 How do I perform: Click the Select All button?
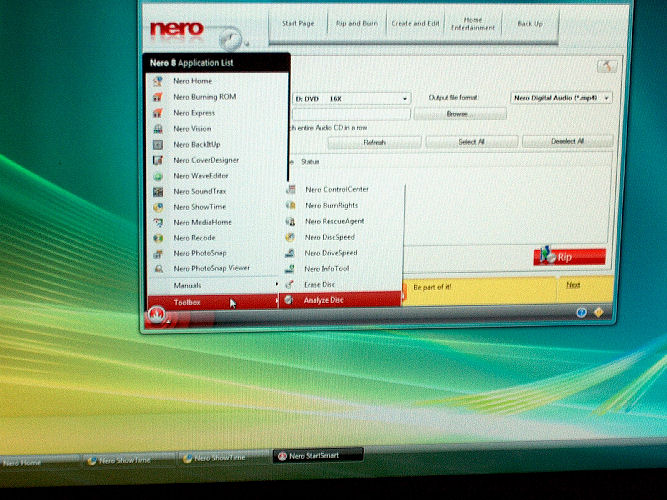(471, 142)
